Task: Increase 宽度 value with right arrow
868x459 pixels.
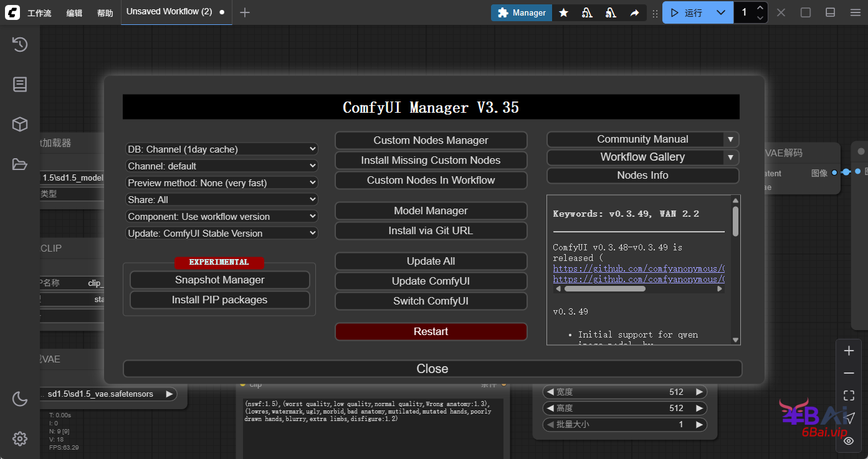Action: pos(700,392)
